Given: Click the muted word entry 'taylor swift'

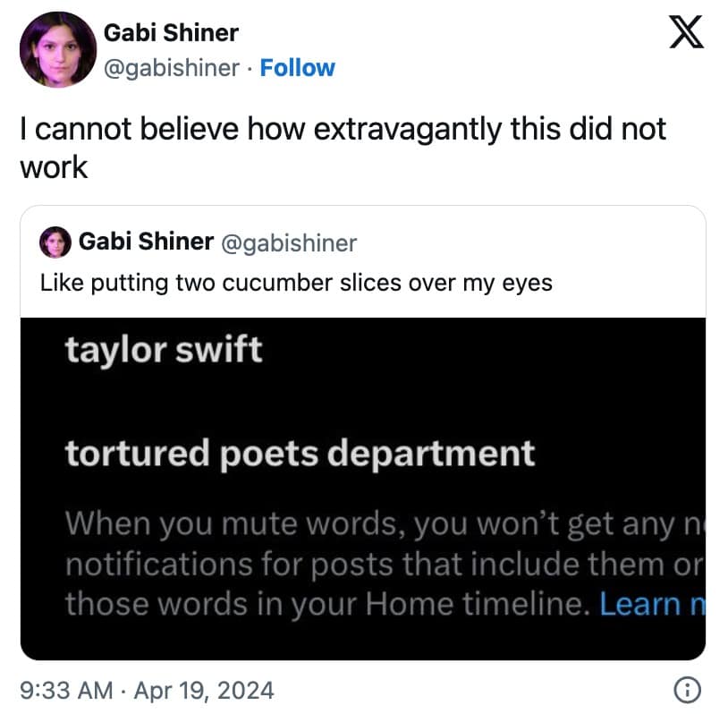Looking at the screenshot, I should coord(163,350).
